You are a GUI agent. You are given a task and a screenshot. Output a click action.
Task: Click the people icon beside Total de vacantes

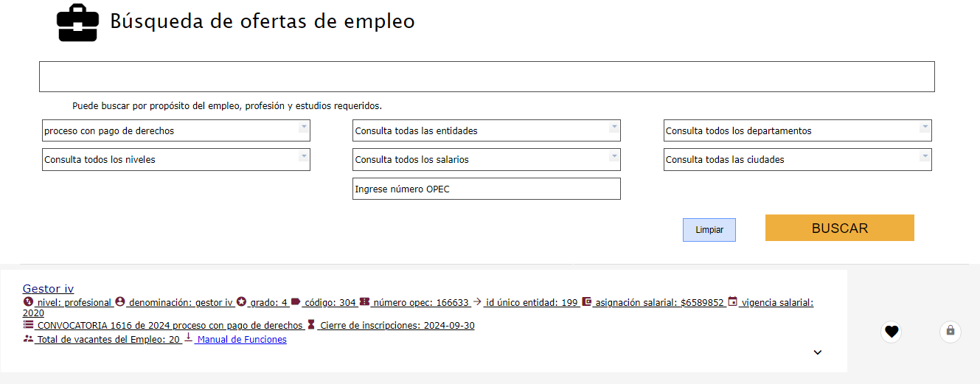click(28, 339)
